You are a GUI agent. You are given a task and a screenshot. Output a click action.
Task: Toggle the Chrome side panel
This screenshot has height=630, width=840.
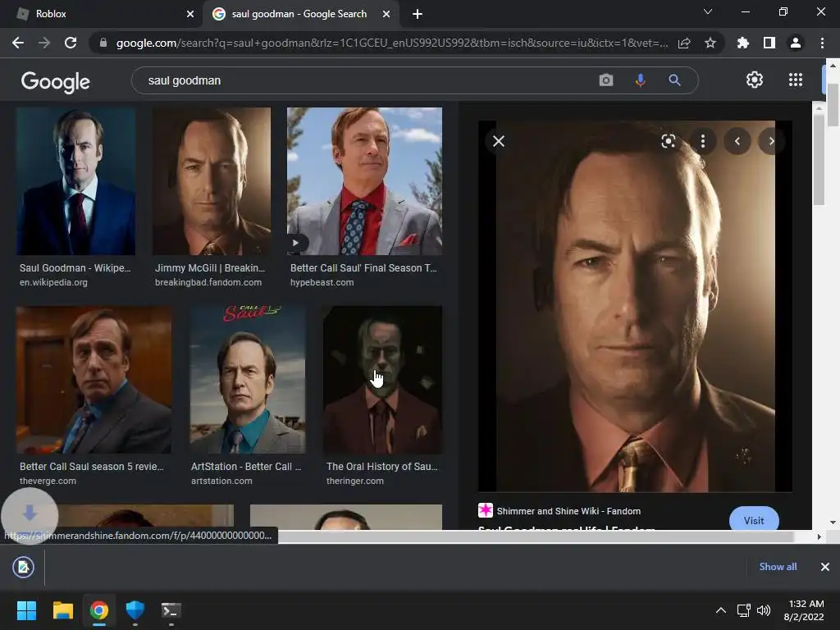[x=769, y=43]
